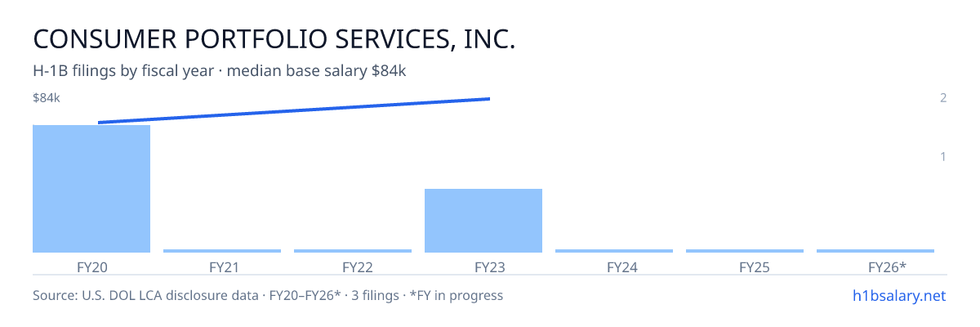This screenshot has width=980, height=327.
Task: Click the FY22 axis label
Action: click(353, 267)
